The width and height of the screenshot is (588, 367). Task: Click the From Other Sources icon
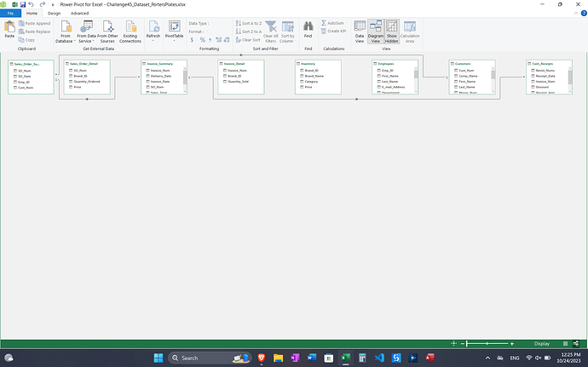(107, 27)
